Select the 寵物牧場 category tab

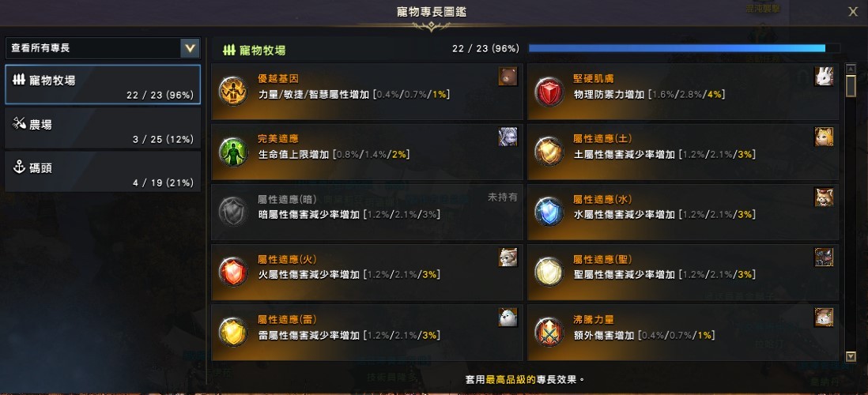click(x=103, y=85)
